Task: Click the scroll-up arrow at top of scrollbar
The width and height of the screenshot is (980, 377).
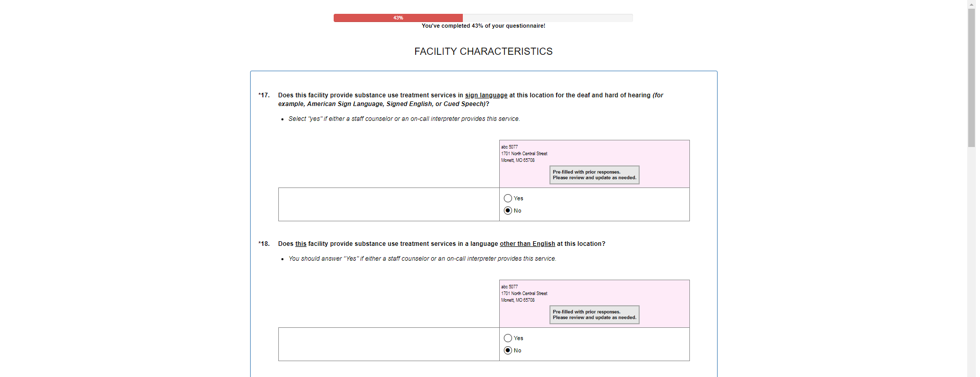Action: [x=971, y=4]
